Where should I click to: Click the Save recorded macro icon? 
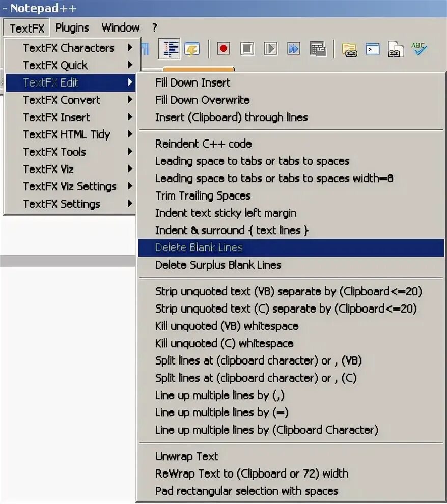[318, 49]
